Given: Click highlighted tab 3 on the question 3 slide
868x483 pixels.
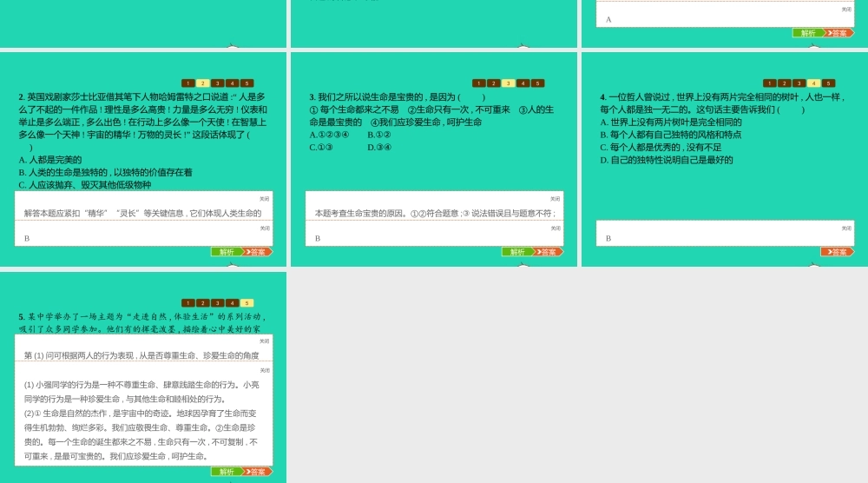Looking at the screenshot, I should pyautogui.click(x=509, y=83).
